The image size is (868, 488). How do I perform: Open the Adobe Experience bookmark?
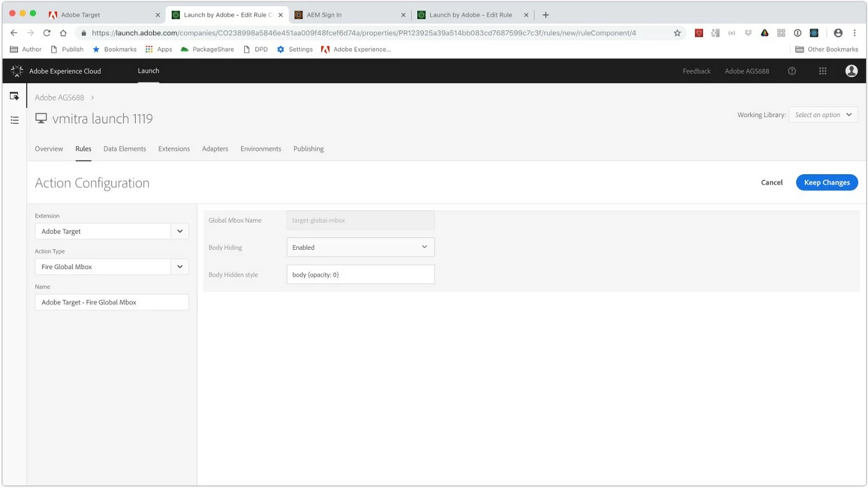coord(356,49)
